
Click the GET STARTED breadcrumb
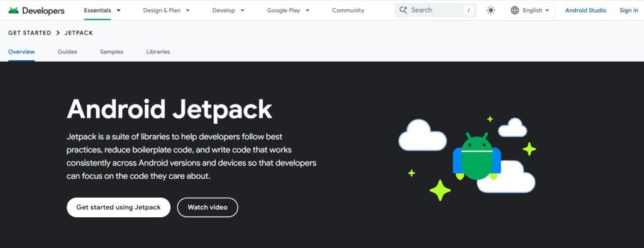30,33
